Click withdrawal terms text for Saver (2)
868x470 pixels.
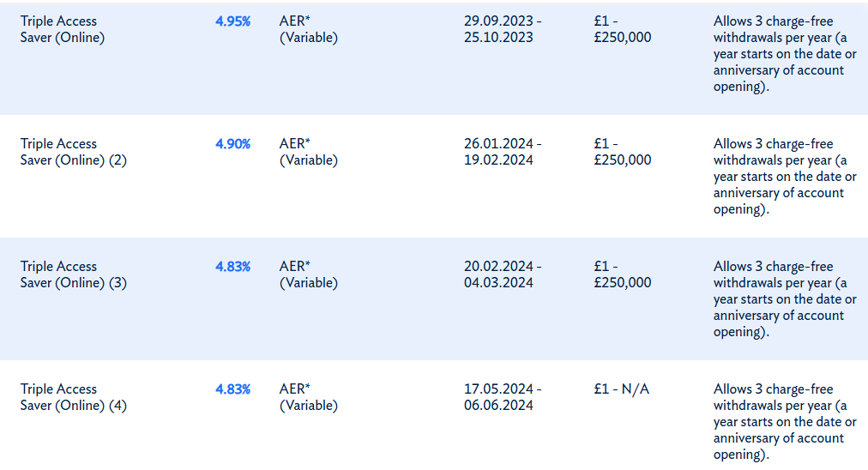[785, 177]
